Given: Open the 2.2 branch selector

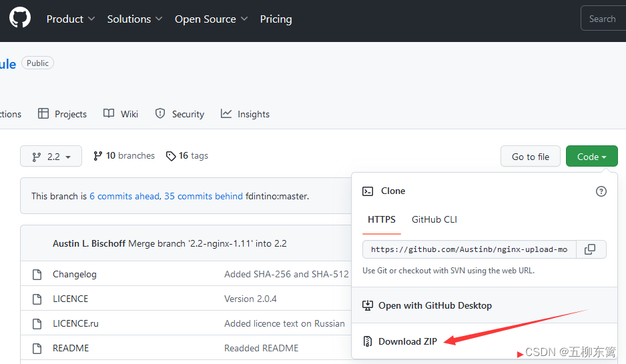Looking at the screenshot, I should point(51,156).
